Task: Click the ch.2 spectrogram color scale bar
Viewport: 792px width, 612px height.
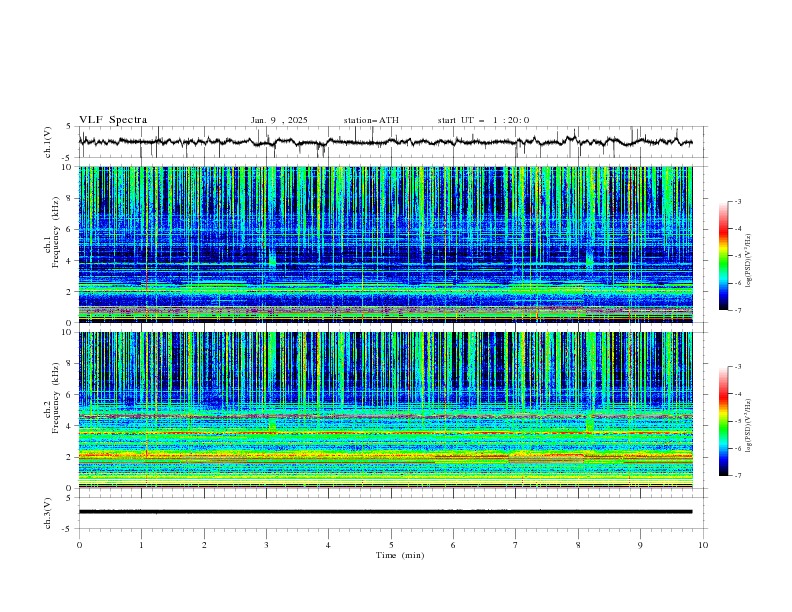Action: click(723, 421)
